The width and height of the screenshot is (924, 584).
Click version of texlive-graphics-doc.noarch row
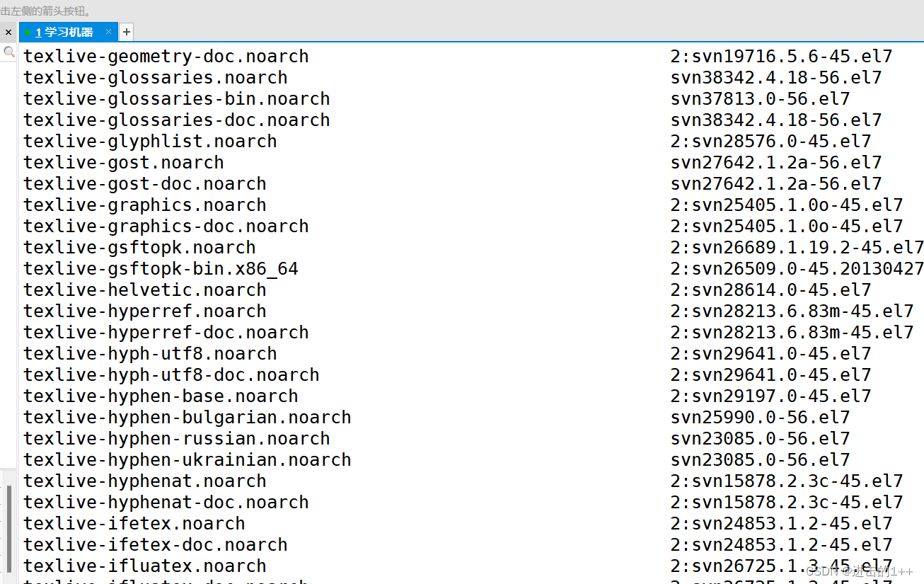coord(787,227)
